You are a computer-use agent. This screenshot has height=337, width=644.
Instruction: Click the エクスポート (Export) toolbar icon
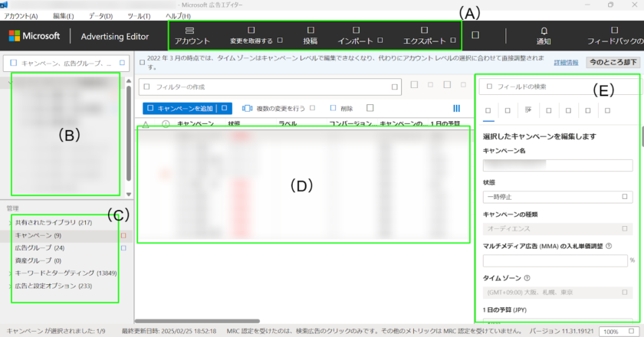click(x=424, y=35)
